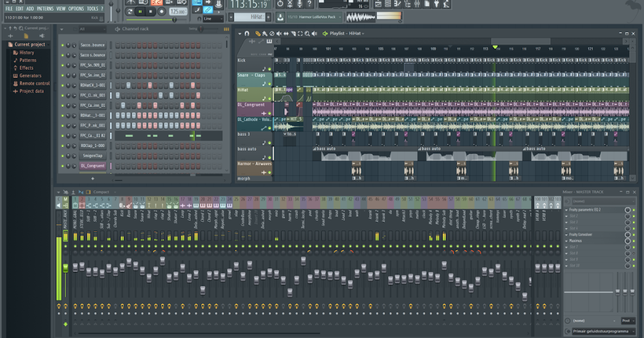Click the 125.000 tempo field
Screen dimensions: 644x338
tap(178, 11)
